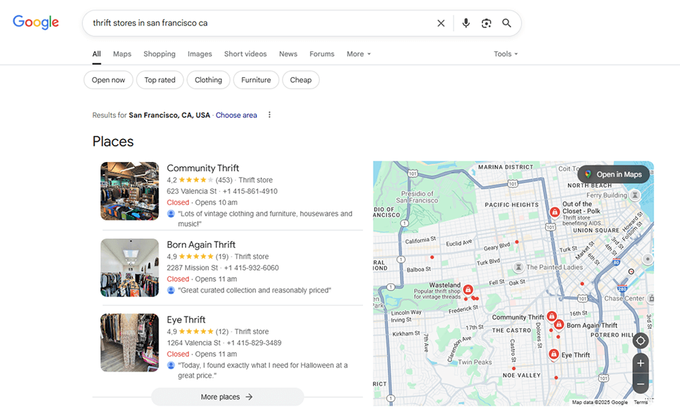Switch to the Maps tab
This screenshot has height=418, width=680.
pyautogui.click(x=122, y=54)
